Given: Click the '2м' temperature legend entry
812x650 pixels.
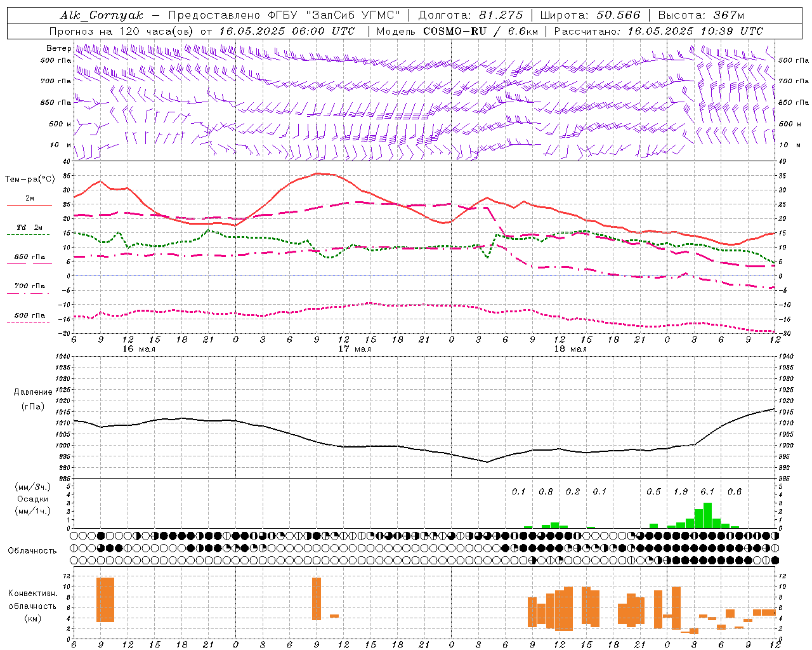Looking at the screenshot, I should coord(30,199).
